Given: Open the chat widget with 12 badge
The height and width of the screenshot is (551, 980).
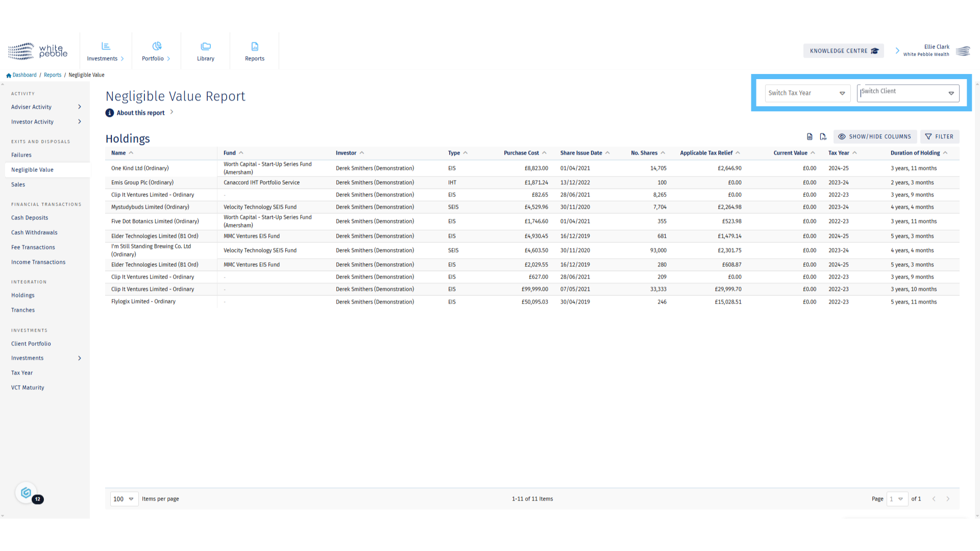Looking at the screenshot, I should [27, 493].
